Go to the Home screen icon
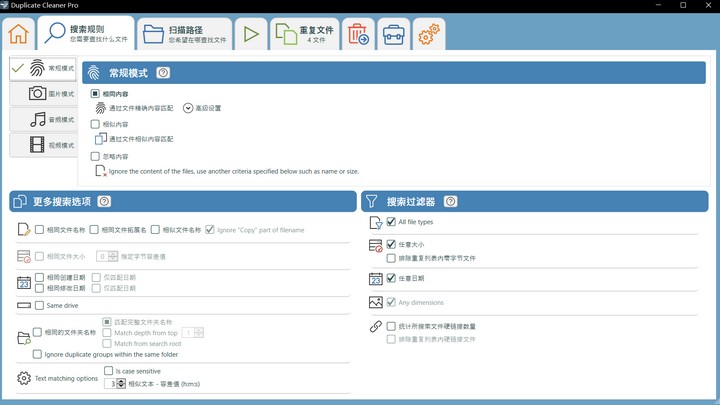The image size is (720, 405). [18, 34]
